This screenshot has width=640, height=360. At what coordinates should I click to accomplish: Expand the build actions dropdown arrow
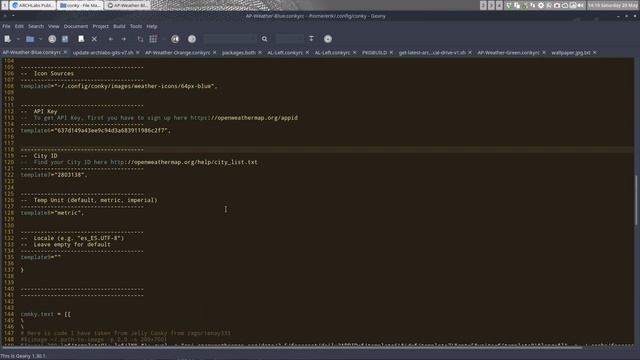[x=163, y=39]
